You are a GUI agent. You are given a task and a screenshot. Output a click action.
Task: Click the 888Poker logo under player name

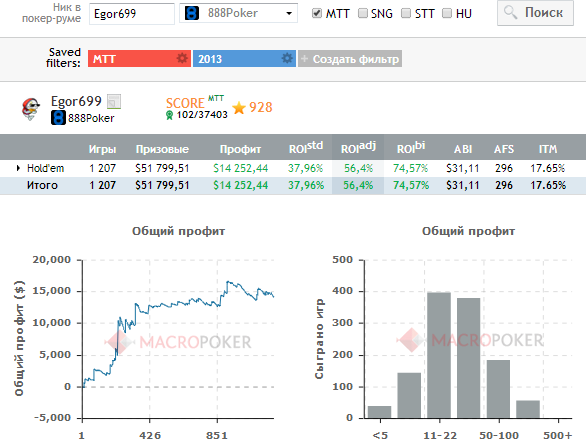pyautogui.click(x=58, y=118)
